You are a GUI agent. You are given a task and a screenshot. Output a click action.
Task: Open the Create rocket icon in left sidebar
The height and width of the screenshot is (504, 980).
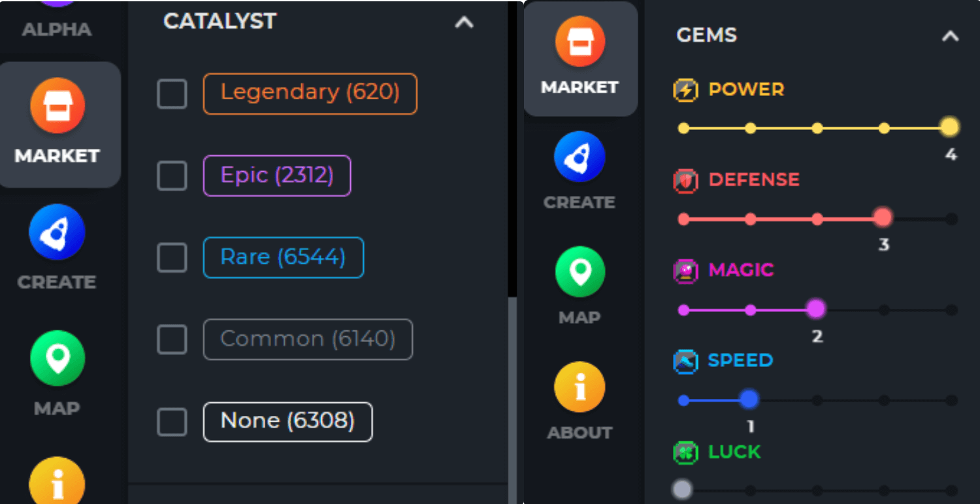[57, 232]
